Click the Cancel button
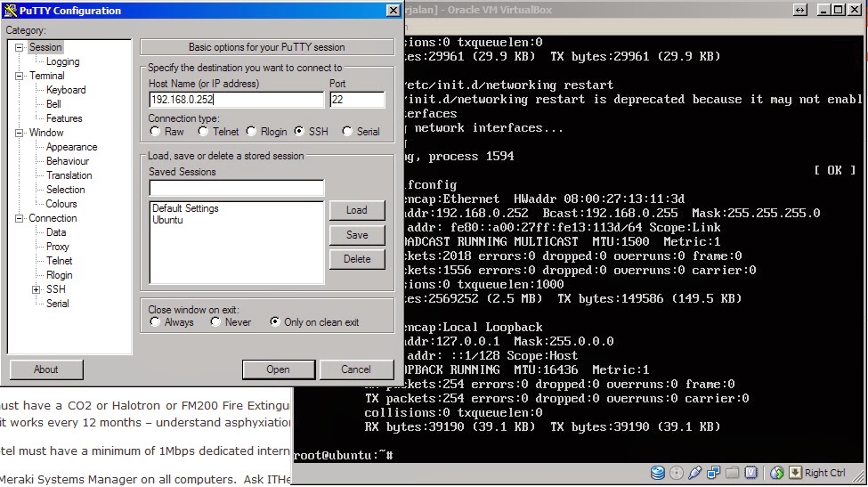 pos(356,369)
